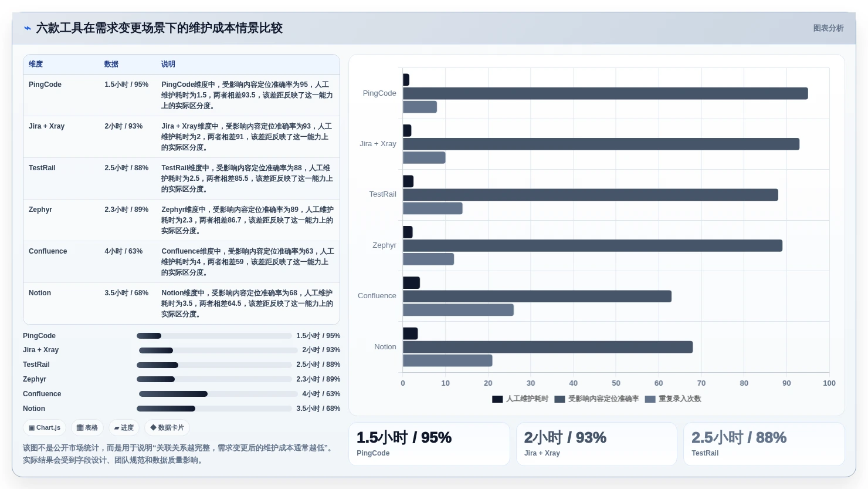This screenshot has height=489, width=868.
Task: Select the TestRail table row name
Action: [x=42, y=168]
